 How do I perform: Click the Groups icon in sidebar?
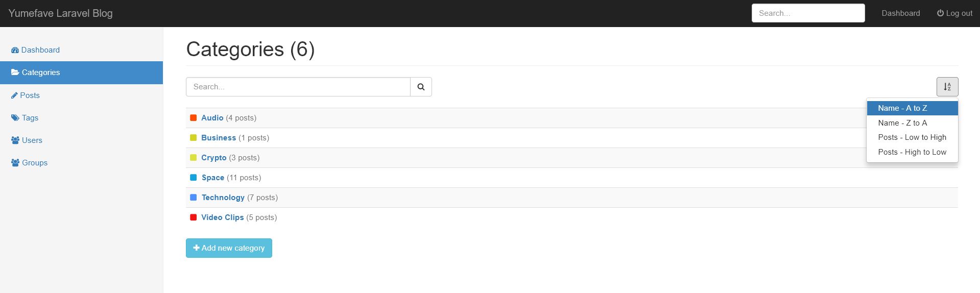[15, 163]
